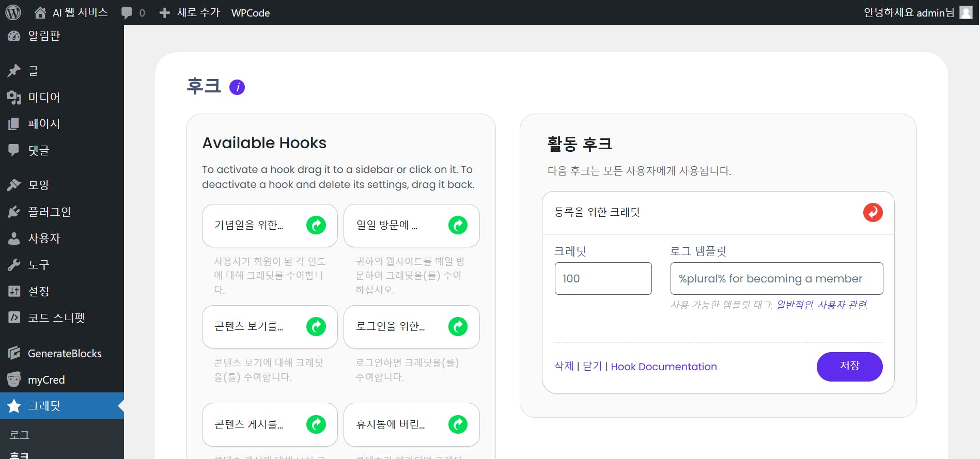Click the 도구 wrench icon
This screenshot has height=459, width=980.
click(x=14, y=265)
